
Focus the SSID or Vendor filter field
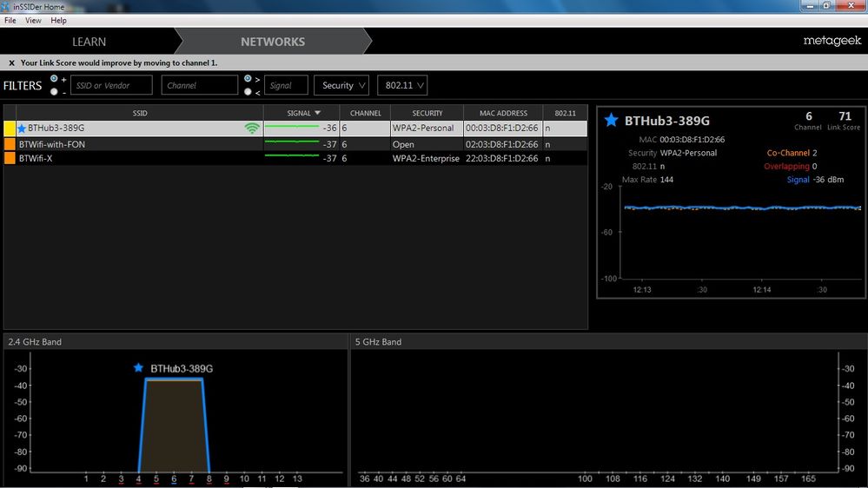(111, 85)
